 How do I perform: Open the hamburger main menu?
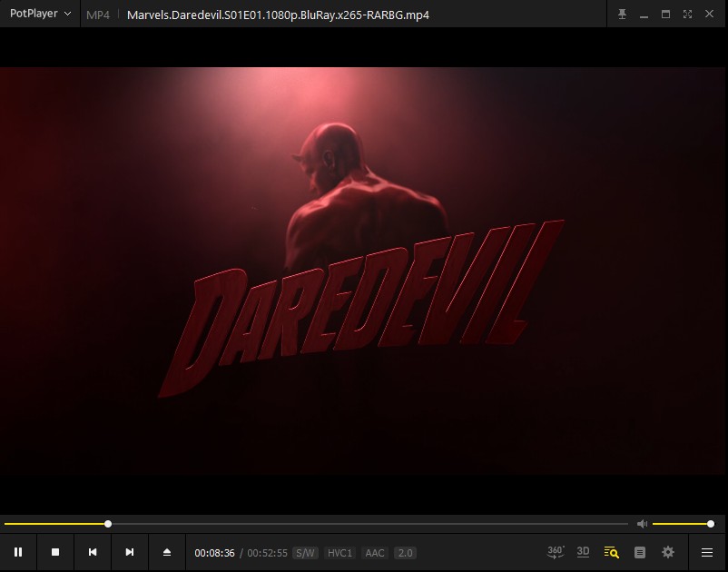pos(707,553)
